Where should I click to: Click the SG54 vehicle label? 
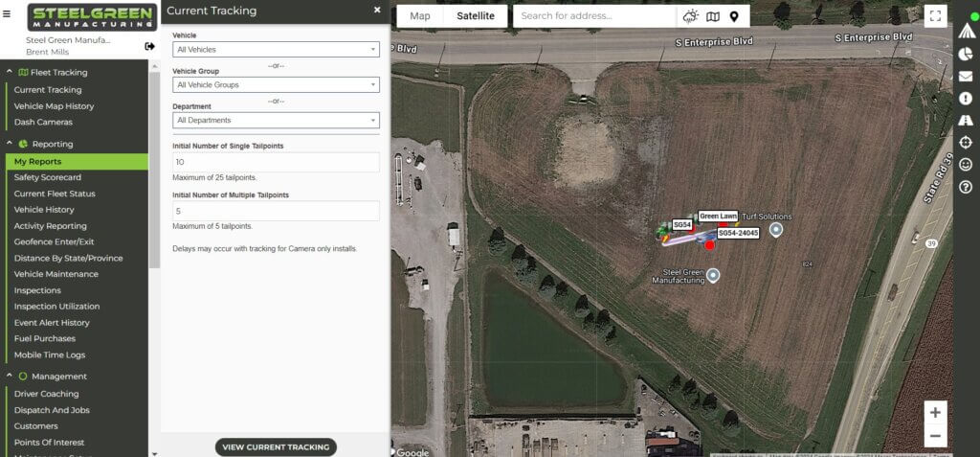681,225
